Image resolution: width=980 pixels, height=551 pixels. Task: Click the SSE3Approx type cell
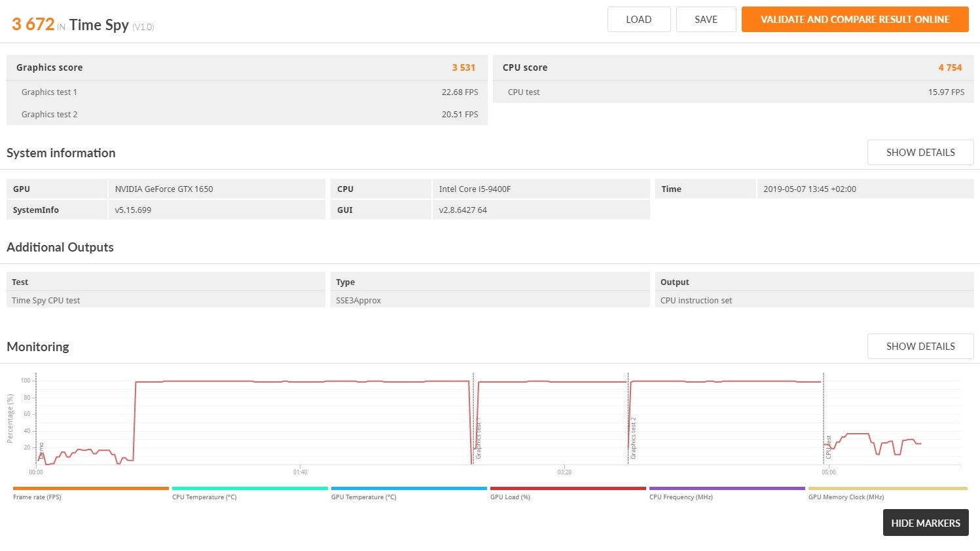[490, 300]
